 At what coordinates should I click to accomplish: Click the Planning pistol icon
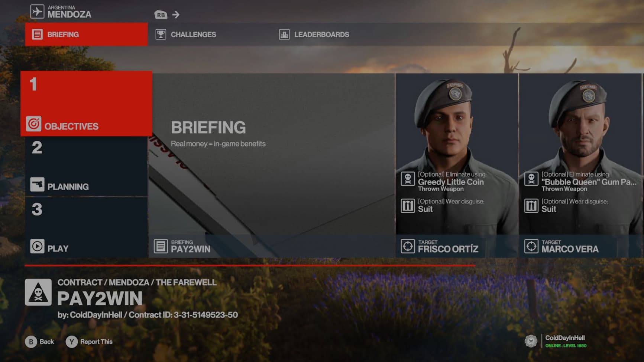(x=37, y=185)
